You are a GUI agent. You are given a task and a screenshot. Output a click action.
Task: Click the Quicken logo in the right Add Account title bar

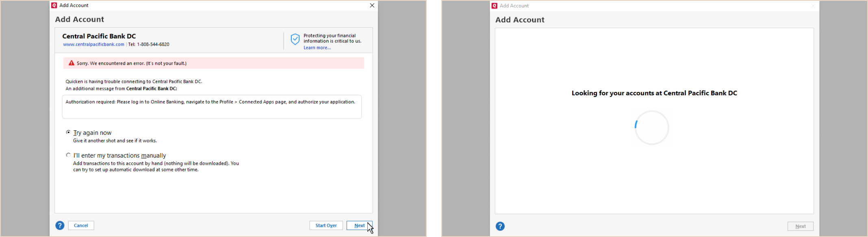pos(495,6)
